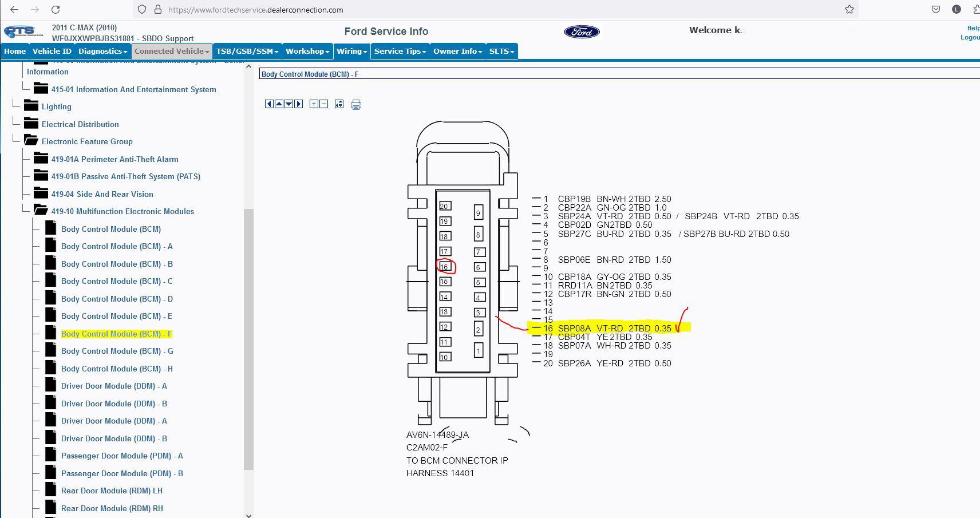980x518 pixels.
Task: Select Body Control Module (BCM) - E
Action: 116,316
